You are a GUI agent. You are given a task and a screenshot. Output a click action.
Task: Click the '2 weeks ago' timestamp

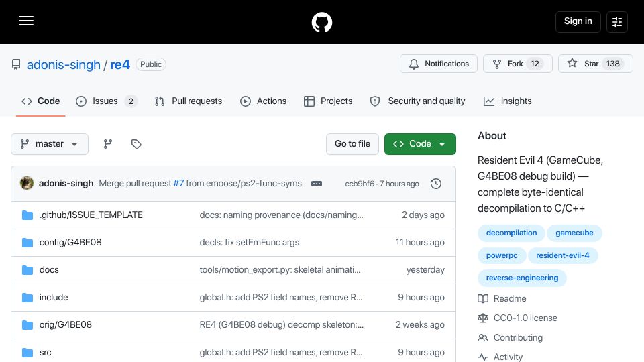pos(420,324)
